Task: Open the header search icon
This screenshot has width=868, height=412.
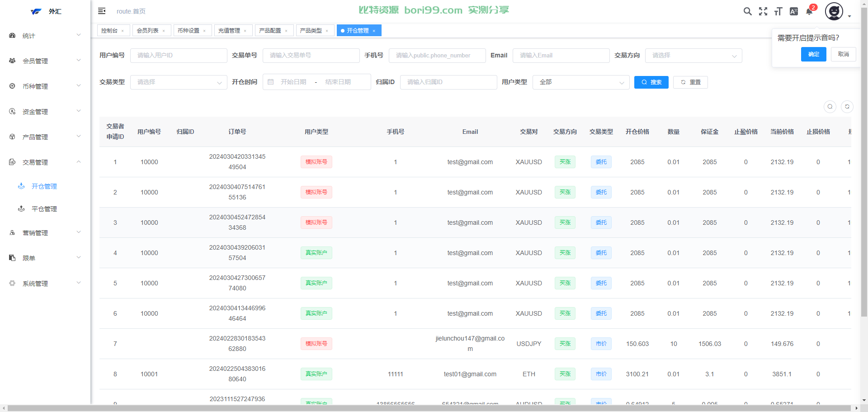Action: tap(748, 11)
